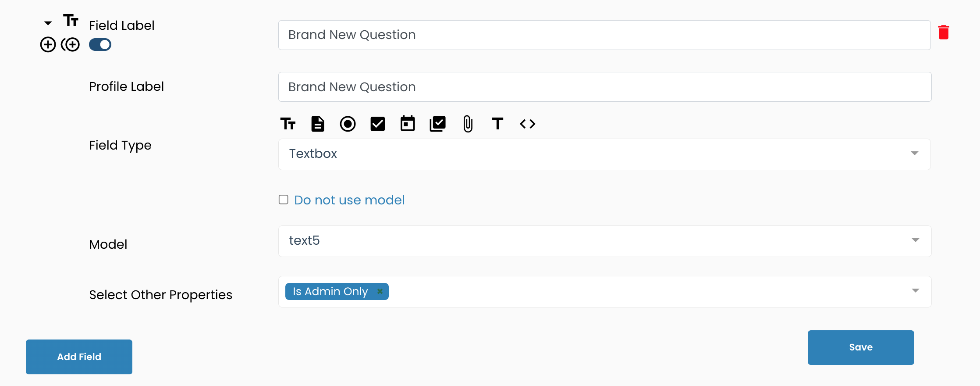Click the circled plus add icon
The width and height of the screenshot is (980, 386).
(48, 45)
